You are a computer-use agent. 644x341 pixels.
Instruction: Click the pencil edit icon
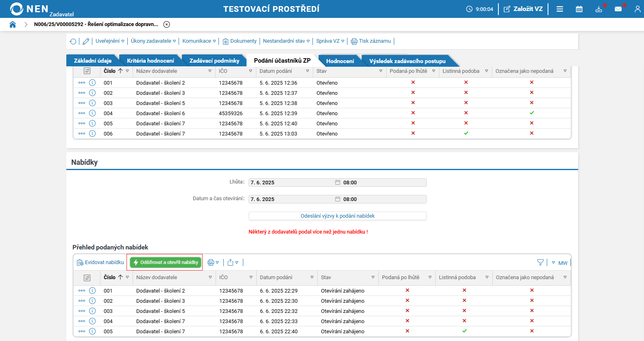86,42
